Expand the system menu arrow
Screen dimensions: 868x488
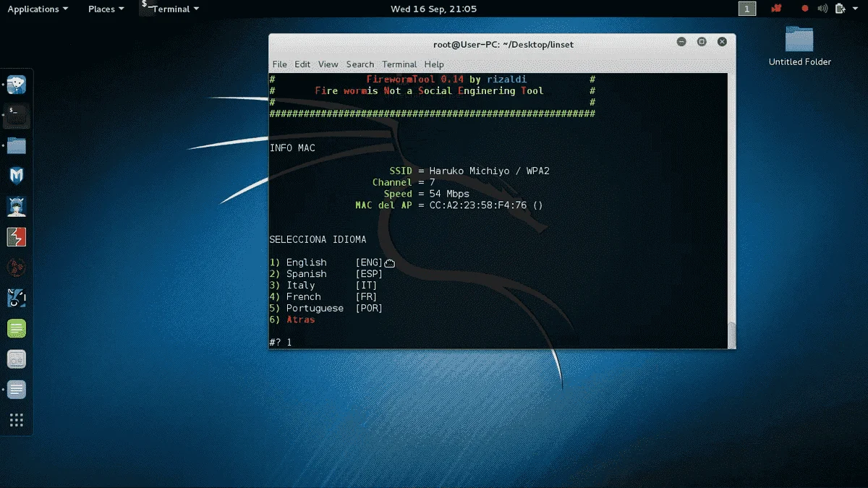point(855,9)
